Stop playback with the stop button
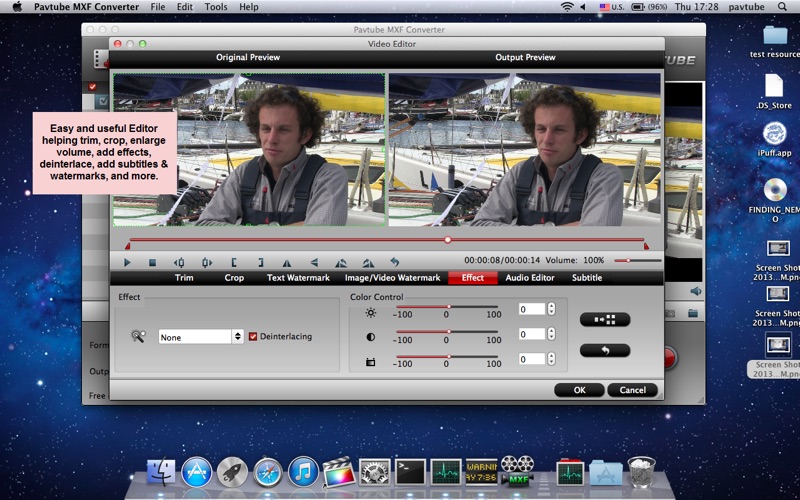 [x=152, y=262]
